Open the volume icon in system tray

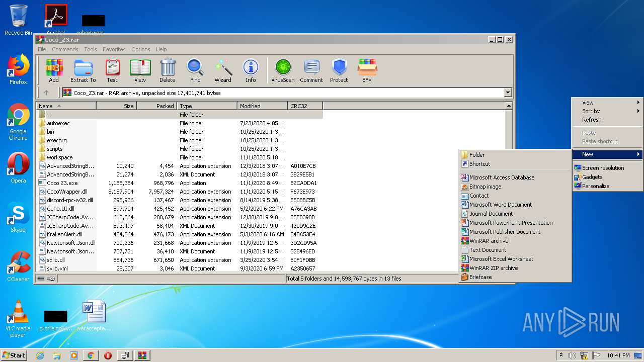[573, 355]
